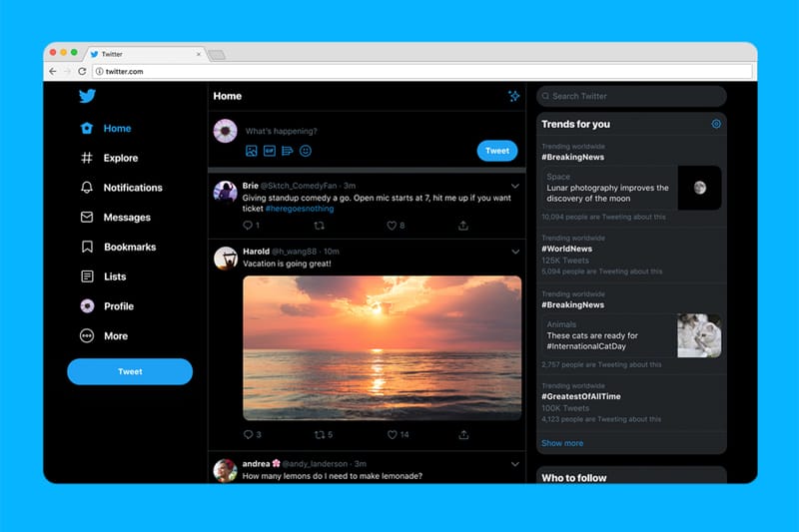Viewport: 799px width, 532px height.
Task: Open Bookmarks in the sidebar
Action: coord(118,247)
